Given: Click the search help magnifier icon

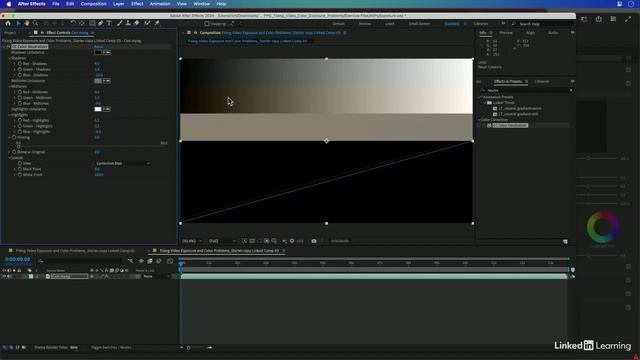Looking at the screenshot, I should pyautogui.click(x=513, y=24).
